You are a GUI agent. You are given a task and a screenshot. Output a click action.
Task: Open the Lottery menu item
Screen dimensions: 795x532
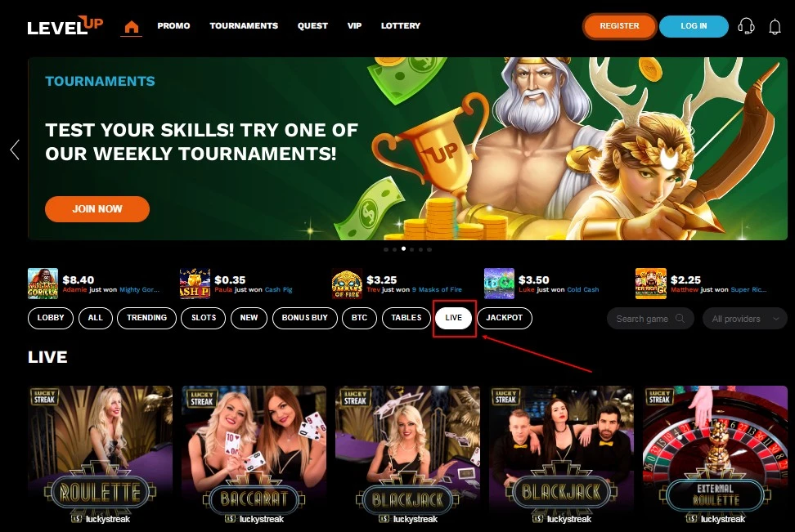point(401,26)
